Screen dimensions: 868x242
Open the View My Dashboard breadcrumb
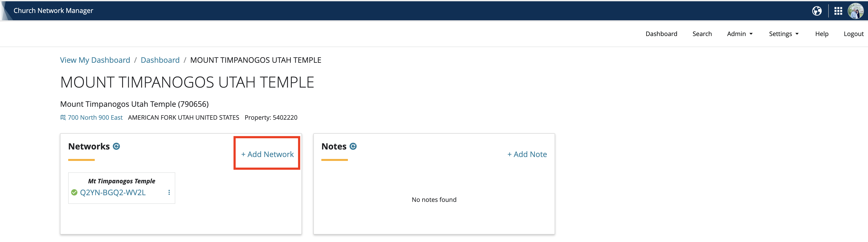[95, 60]
